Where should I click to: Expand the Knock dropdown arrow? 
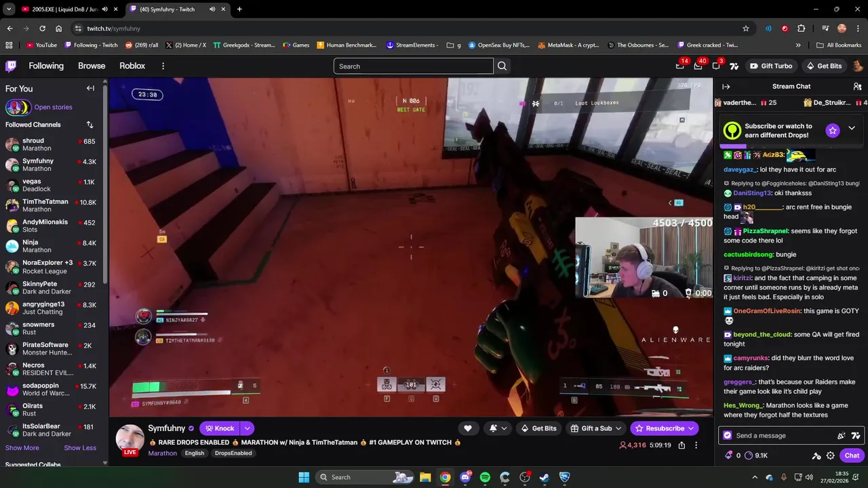click(x=248, y=428)
